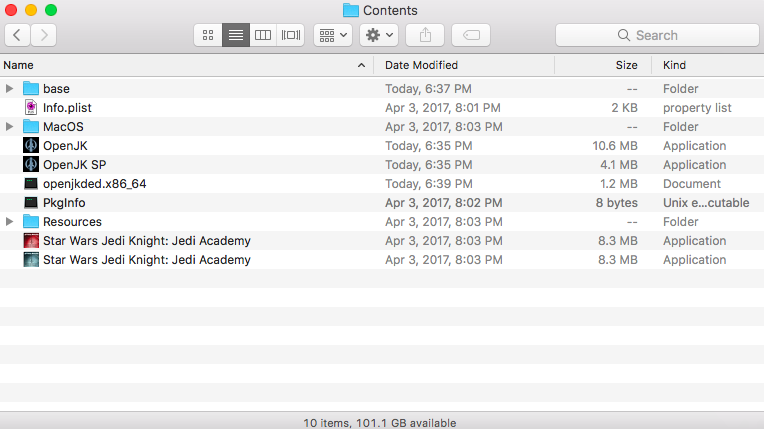Expand the base folder disclosure triangle
Viewport: 764px width, 429px height.
(x=9, y=89)
